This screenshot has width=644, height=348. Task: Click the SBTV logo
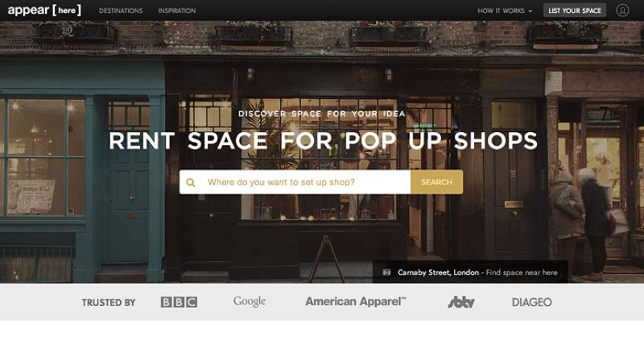pos(461,302)
